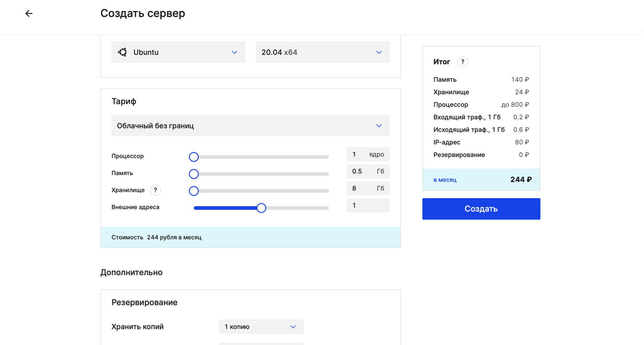Click the Хранилище slider handle
This screenshot has height=345, width=644.
tap(194, 191)
